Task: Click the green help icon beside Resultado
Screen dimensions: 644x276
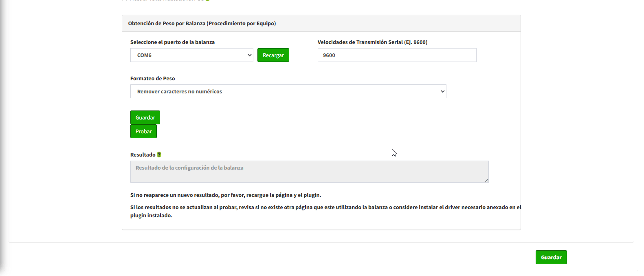Action: 159,155
